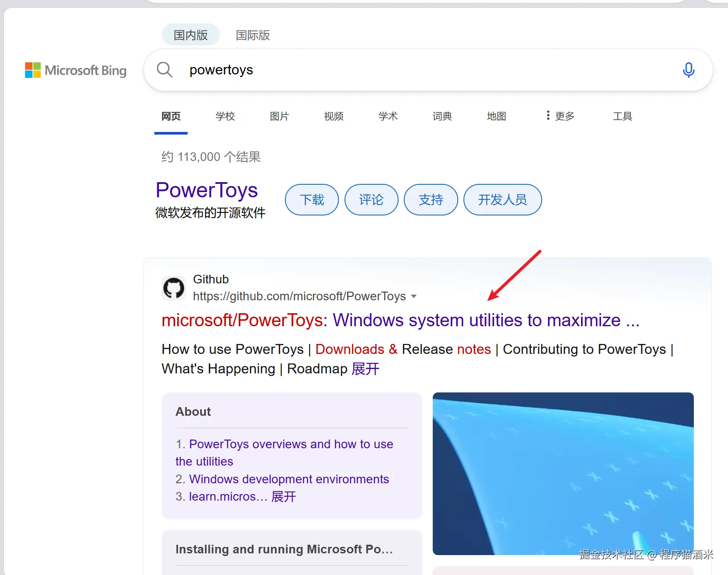
Task: Open the PowerToys entity title link
Action: pos(207,190)
